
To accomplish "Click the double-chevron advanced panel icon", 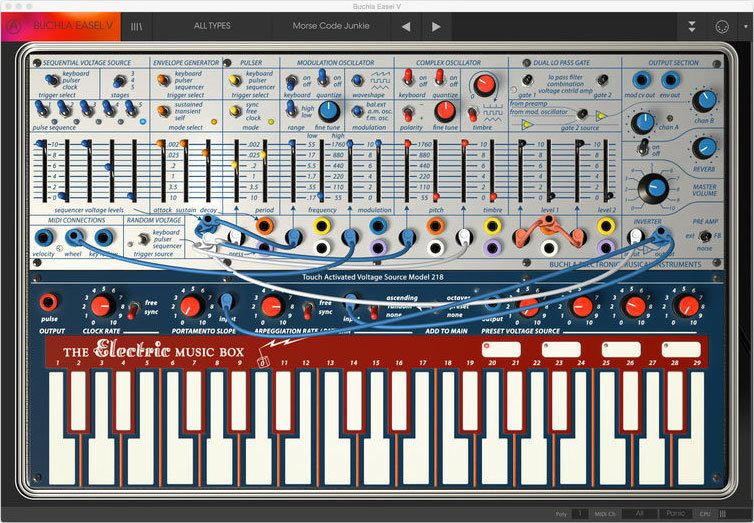I will (692, 26).
